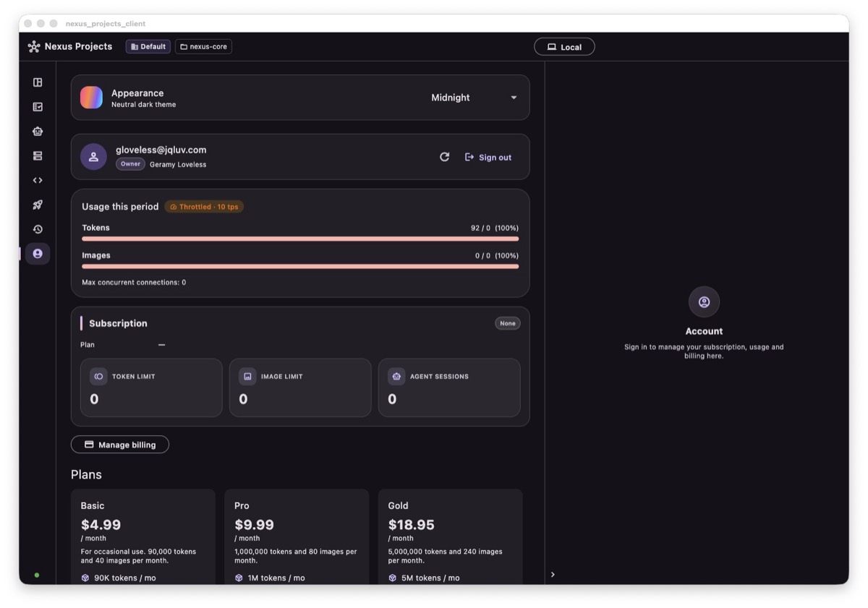The width and height of the screenshot is (868, 608).
Task: Click the cube icon beside 1M tokens
Action: coord(239,578)
